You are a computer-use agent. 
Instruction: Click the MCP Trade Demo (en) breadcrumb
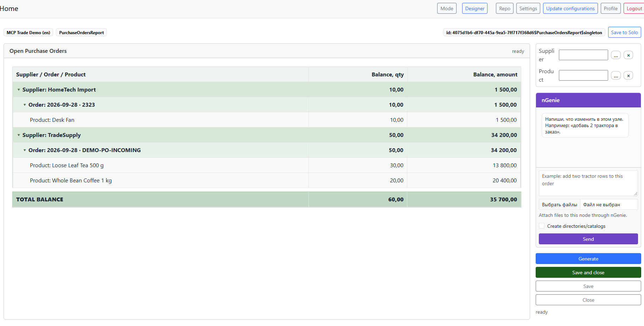[28, 32]
